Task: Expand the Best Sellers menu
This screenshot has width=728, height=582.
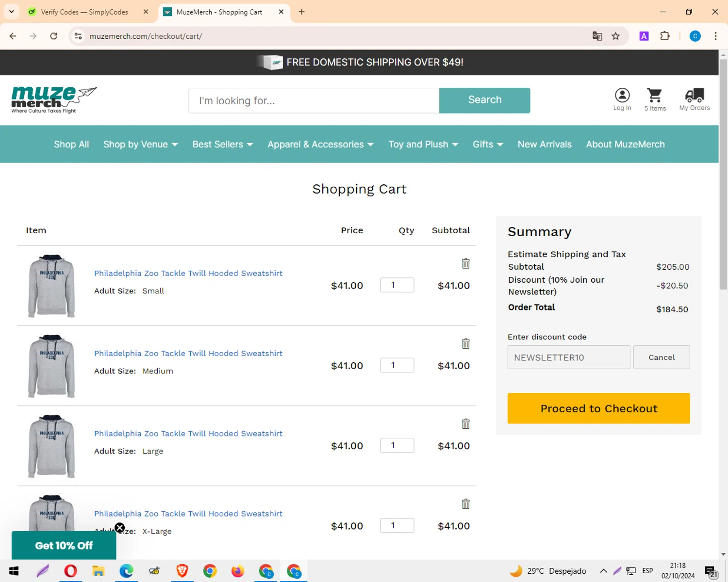Action: 223,144
